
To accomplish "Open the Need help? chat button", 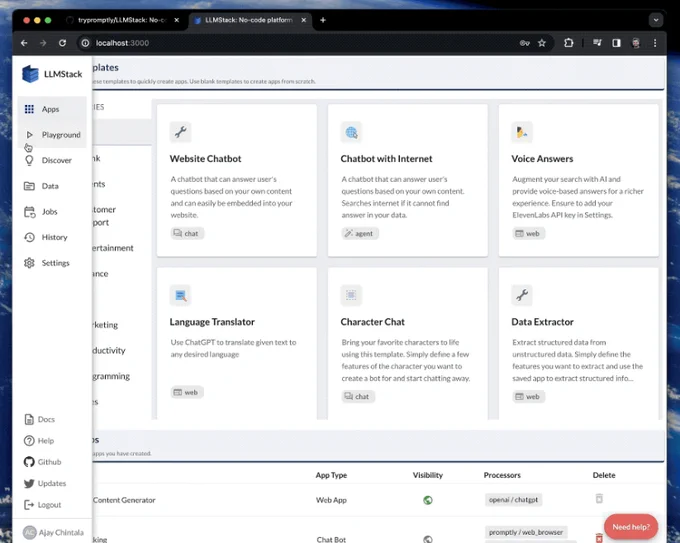I will pos(631,527).
